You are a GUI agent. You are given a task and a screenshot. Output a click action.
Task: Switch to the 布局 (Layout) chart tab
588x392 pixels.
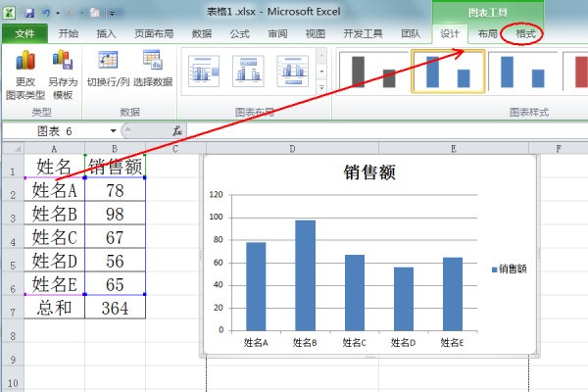(x=487, y=34)
